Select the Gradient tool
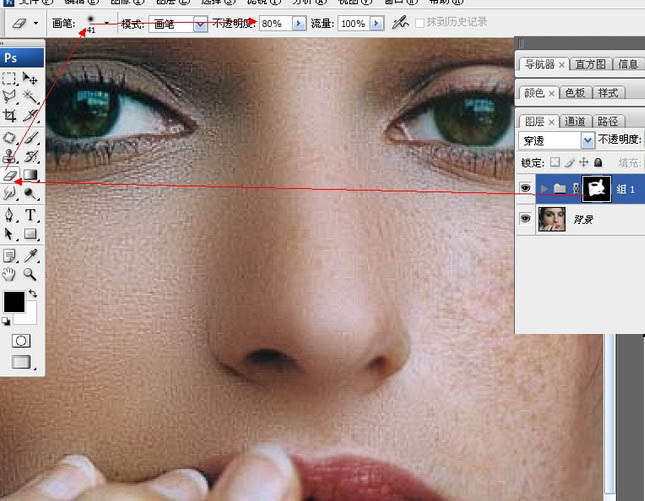The width and height of the screenshot is (645, 501). (x=30, y=175)
